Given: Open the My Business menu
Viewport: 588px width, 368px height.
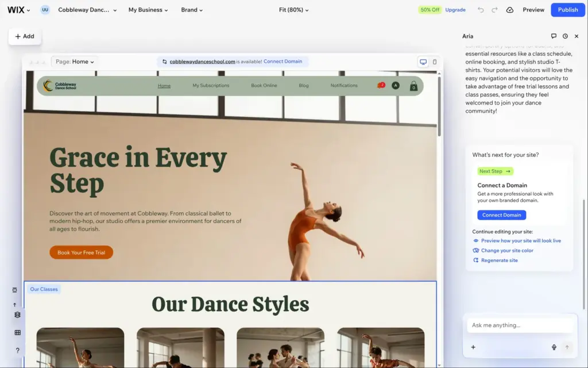Looking at the screenshot, I should click(x=148, y=10).
